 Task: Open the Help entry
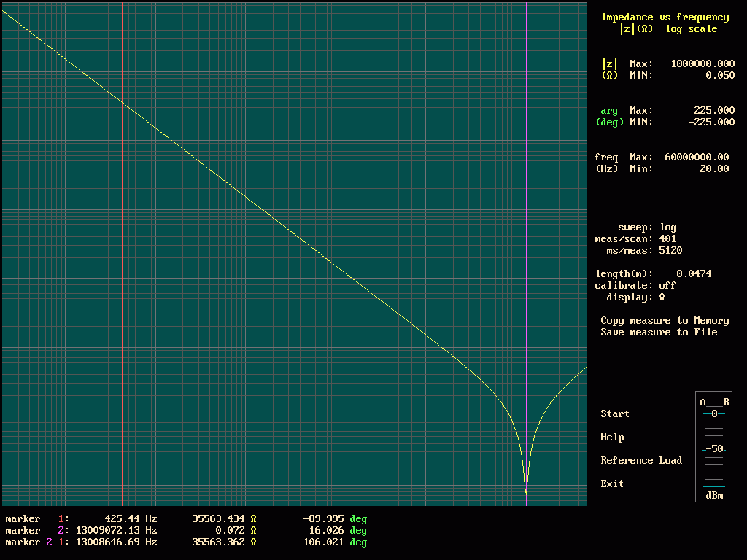[612, 437]
